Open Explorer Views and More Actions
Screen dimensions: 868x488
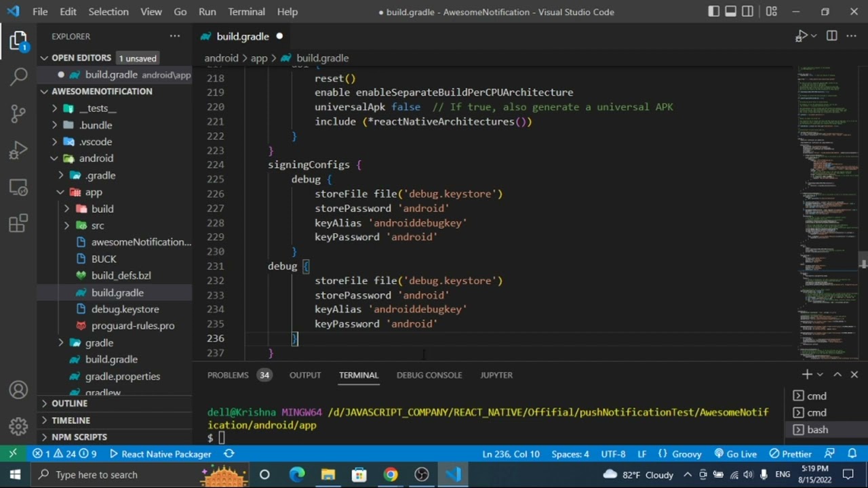click(x=175, y=36)
